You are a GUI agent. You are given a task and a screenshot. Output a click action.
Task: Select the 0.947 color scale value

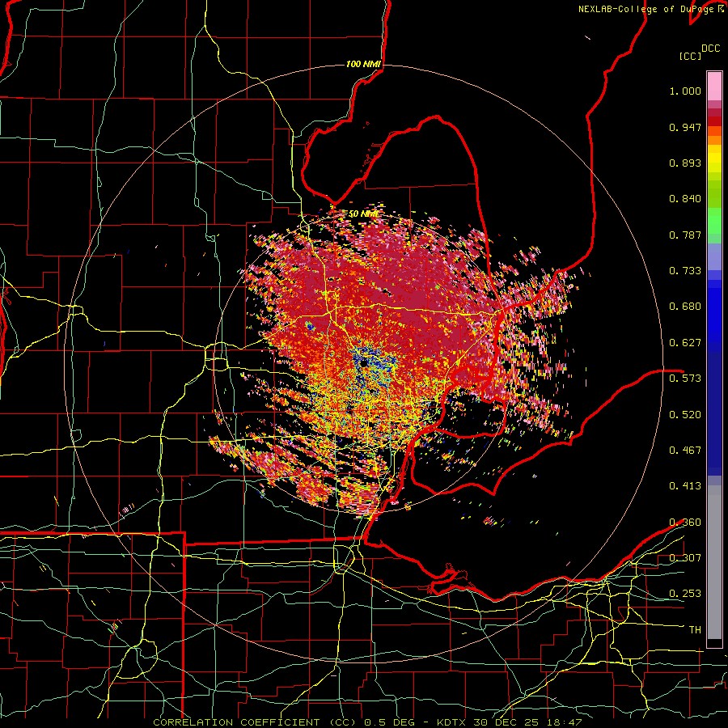[x=685, y=127]
